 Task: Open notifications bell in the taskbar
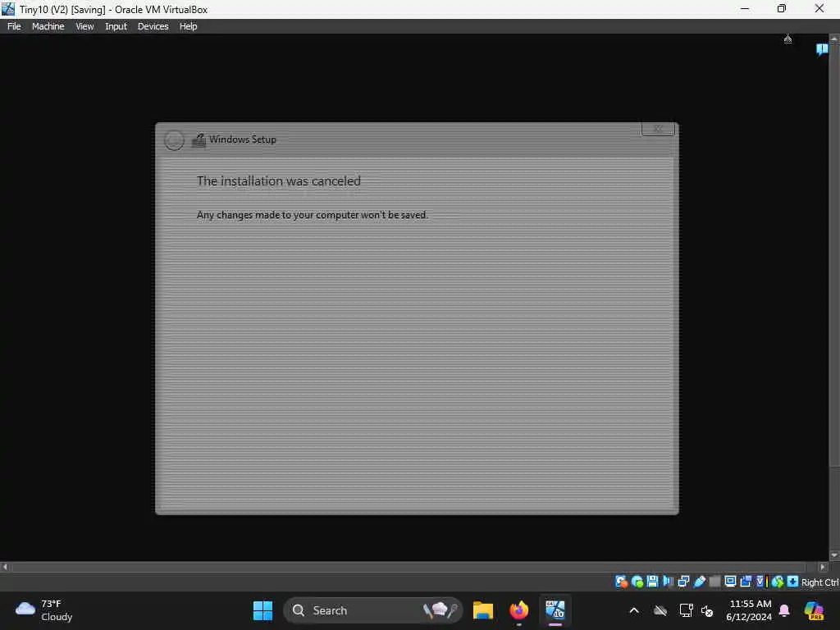[784, 610]
